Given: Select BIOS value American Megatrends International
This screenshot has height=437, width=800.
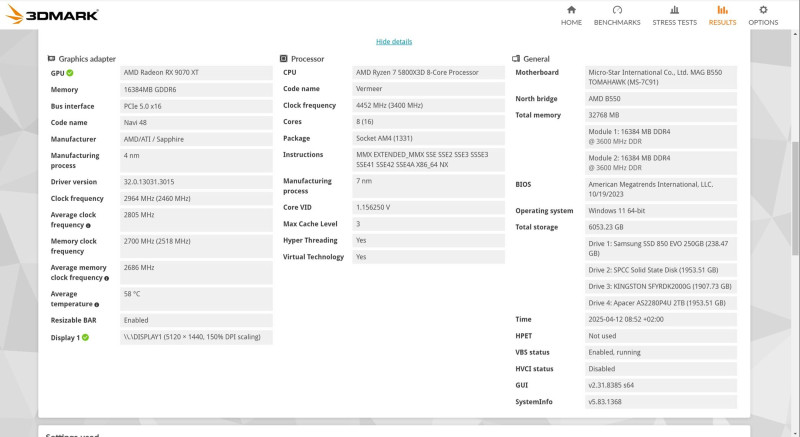Looking at the screenshot, I should coord(661,189).
